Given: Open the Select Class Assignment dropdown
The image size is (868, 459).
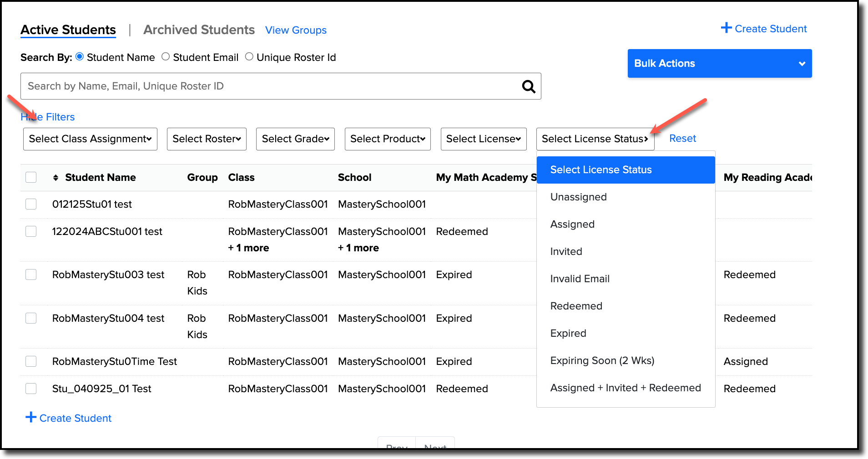Looking at the screenshot, I should (x=90, y=139).
